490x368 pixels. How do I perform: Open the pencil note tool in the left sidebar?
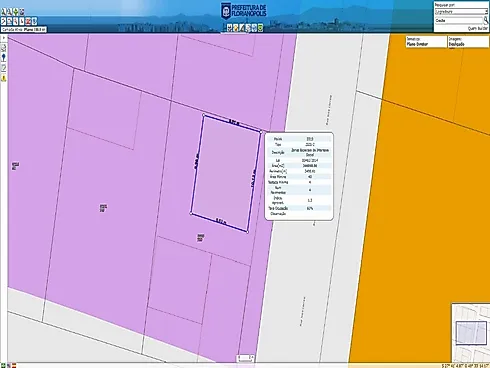tap(4, 68)
